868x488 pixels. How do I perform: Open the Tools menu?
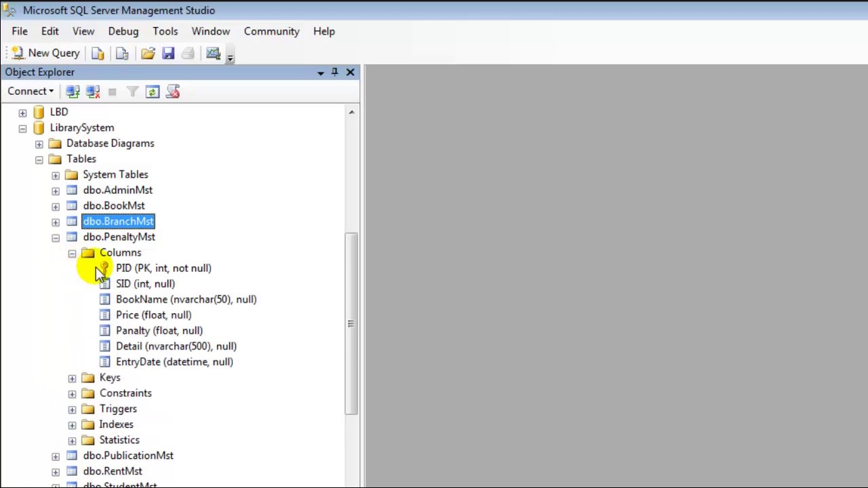coord(165,31)
